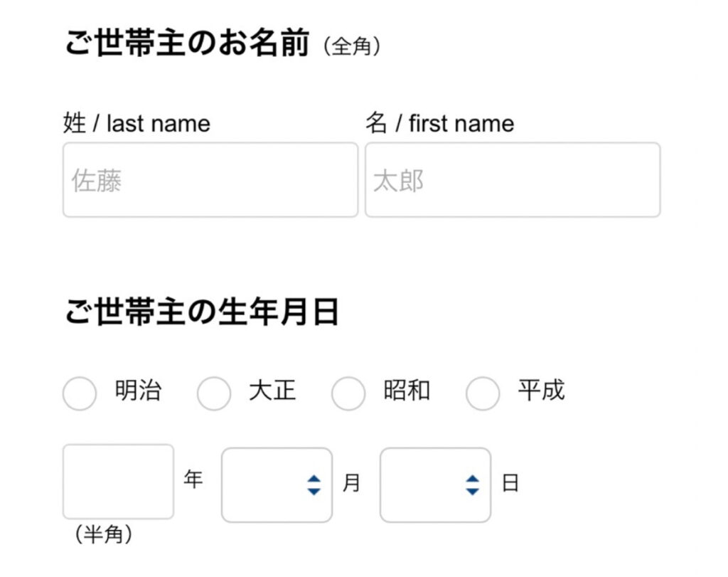Click the "姓 / last name" label
The image size is (728, 577).
pos(136,123)
